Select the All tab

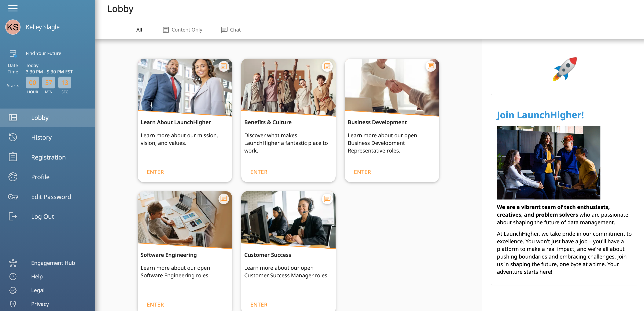coord(139,30)
